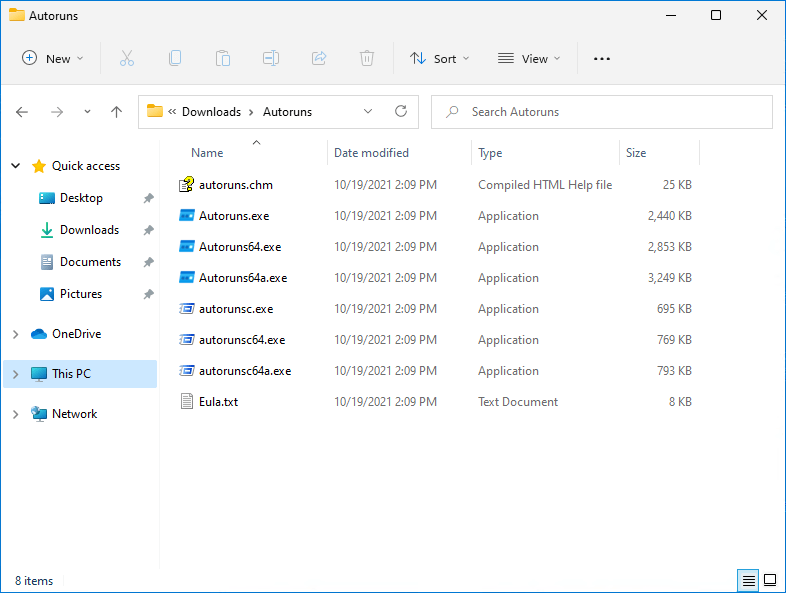Select OneDrive in navigation pane

pyautogui.click(x=76, y=334)
